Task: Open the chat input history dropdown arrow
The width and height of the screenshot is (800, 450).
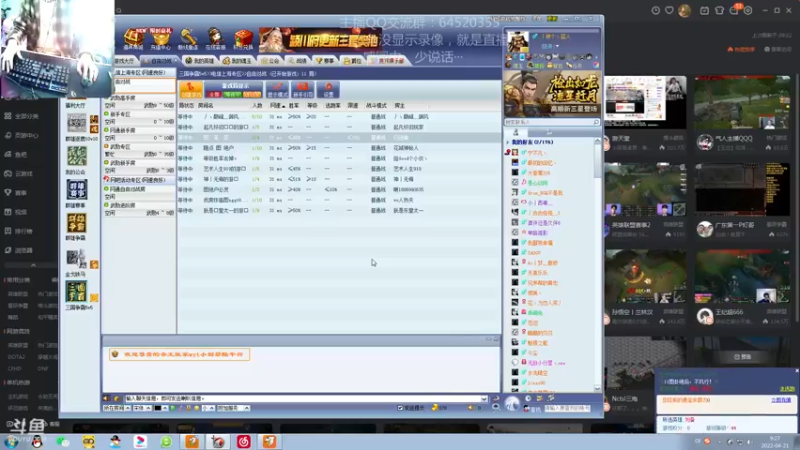Action: tap(484, 398)
